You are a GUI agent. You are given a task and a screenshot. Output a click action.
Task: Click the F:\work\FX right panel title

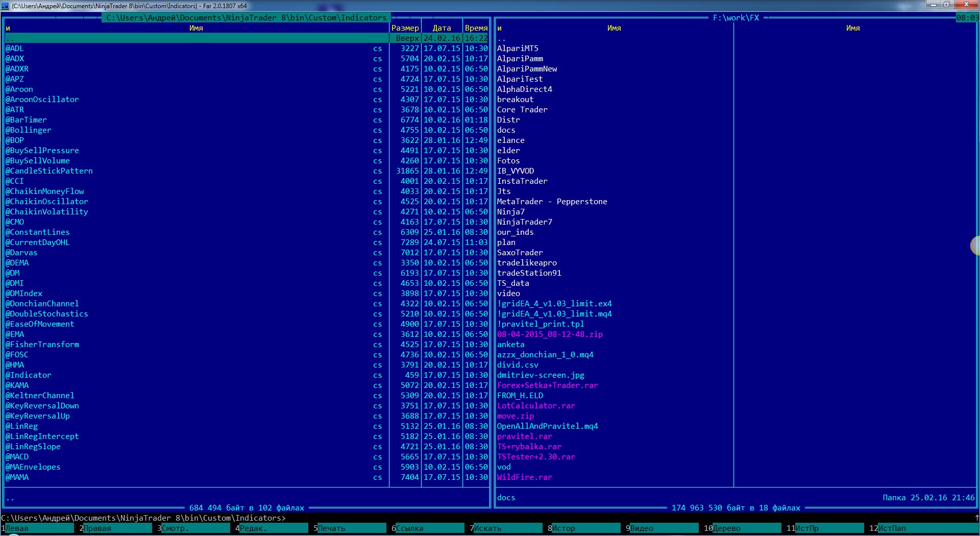pos(736,18)
